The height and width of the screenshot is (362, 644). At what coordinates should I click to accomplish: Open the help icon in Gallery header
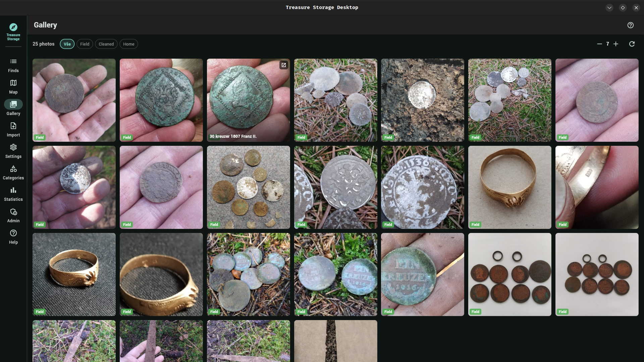pos(630,25)
